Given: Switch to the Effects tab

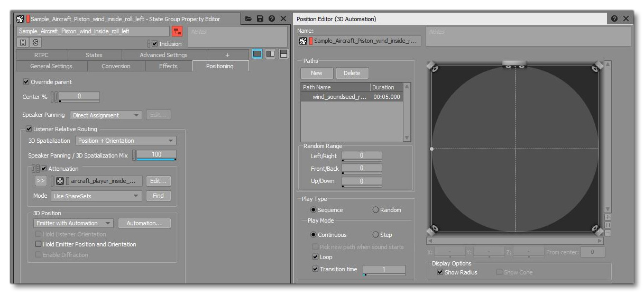Looking at the screenshot, I should (x=168, y=66).
